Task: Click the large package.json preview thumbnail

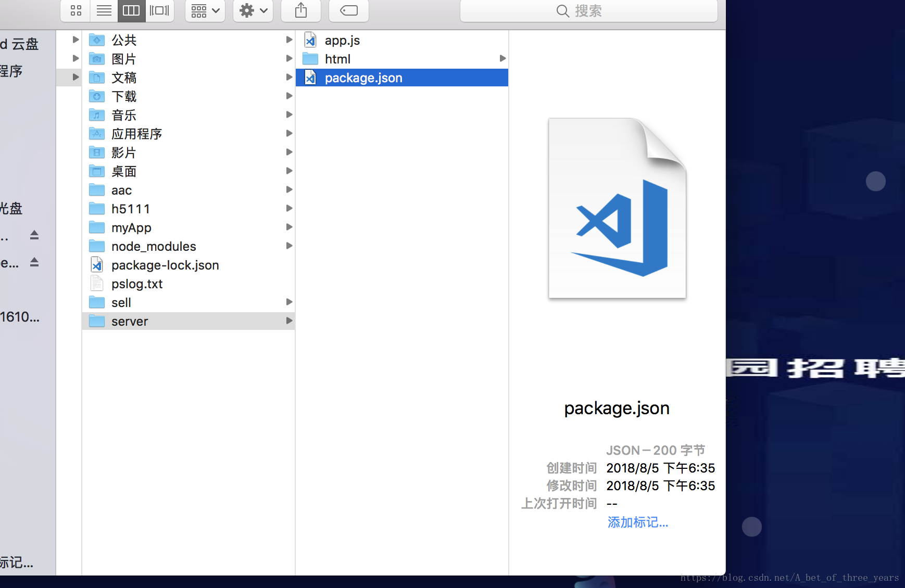Action: click(618, 208)
